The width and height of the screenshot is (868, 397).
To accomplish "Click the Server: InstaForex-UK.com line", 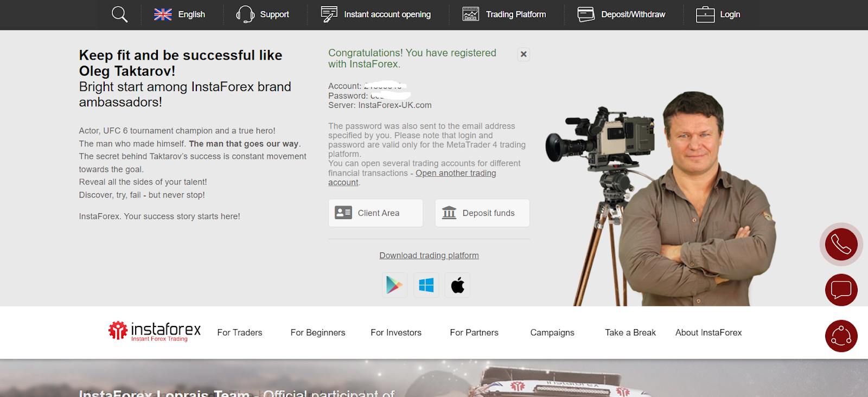I will click(x=380, y=105).
